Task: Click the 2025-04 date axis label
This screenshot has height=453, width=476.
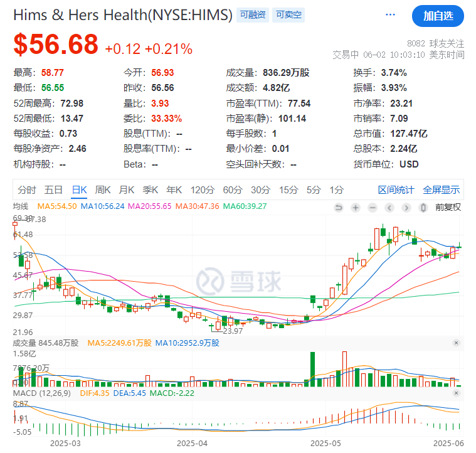Action: tap(192, 444)
